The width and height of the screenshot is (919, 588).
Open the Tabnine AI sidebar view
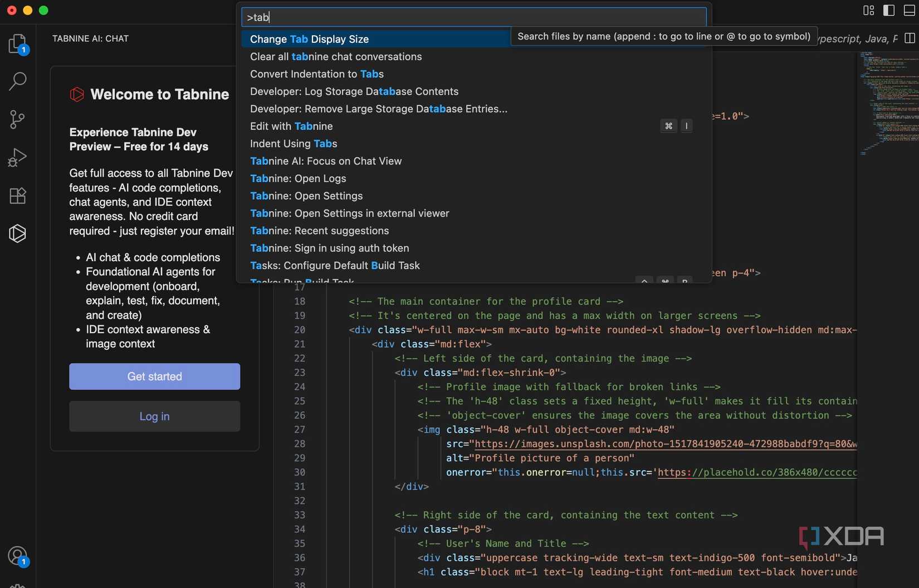pyautogui.click(x=17, y=233)
